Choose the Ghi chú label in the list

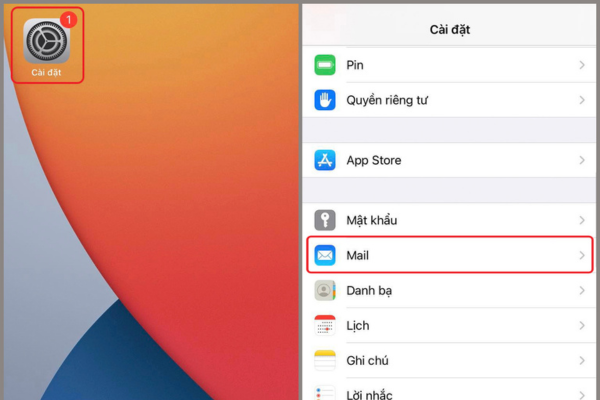367,361
